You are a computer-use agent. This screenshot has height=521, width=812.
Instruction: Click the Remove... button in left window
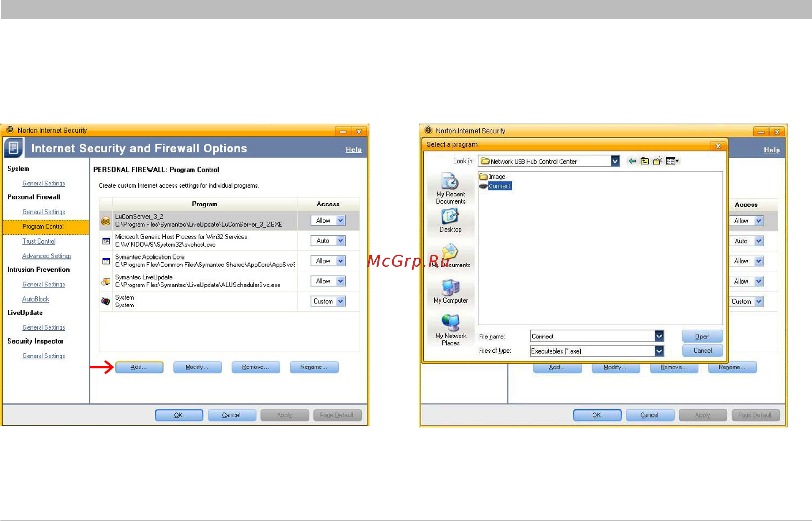pyautogui.click(x=255, y=367)
